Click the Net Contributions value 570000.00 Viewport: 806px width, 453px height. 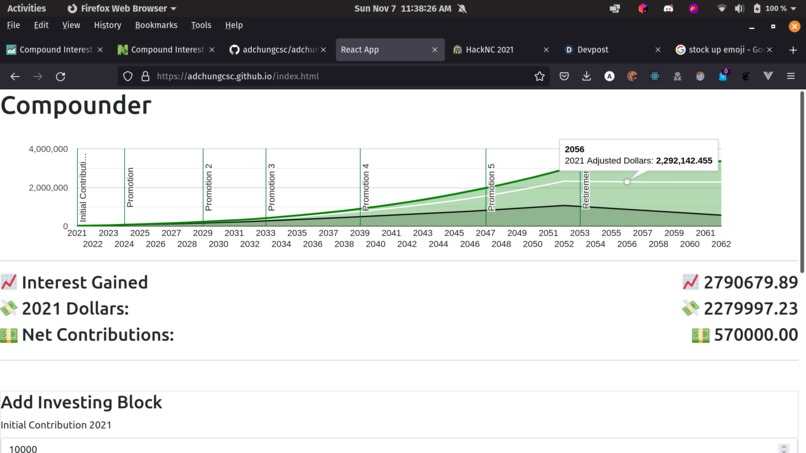tap(756, 335)
